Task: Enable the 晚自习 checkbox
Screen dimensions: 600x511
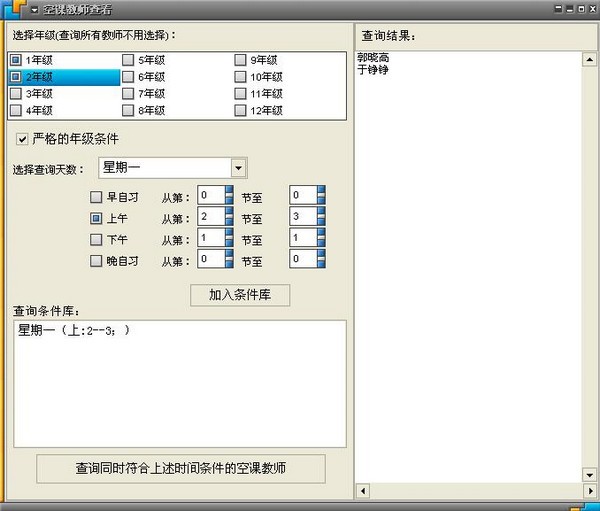Action: [96, 261]
